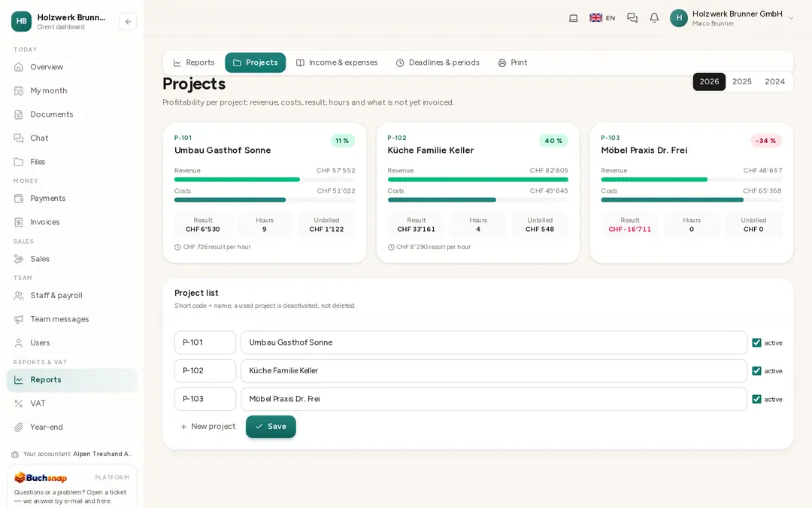Viewport: 812px width, 508px height.
Task: Expand the account menu chevron
Action: (x=791, y=18)
